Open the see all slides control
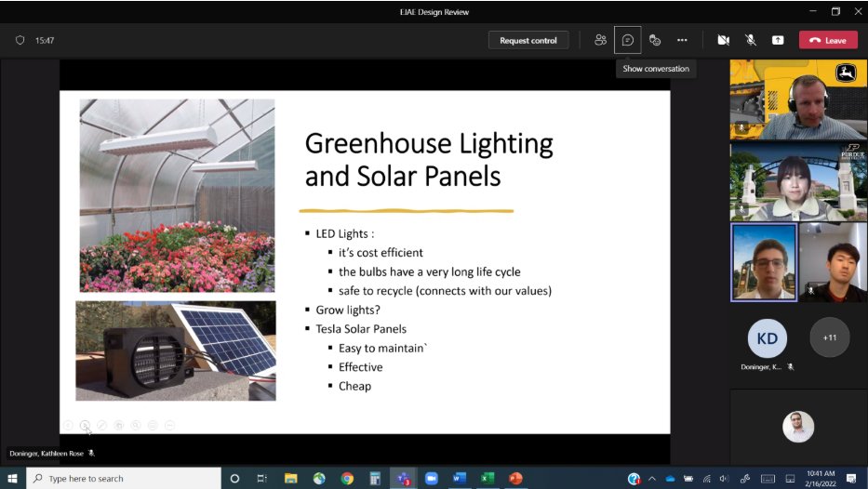 (118, 426)
